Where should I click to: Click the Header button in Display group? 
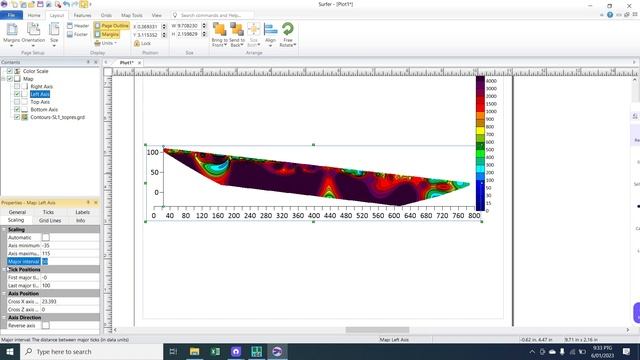click(x=78, y=26)
